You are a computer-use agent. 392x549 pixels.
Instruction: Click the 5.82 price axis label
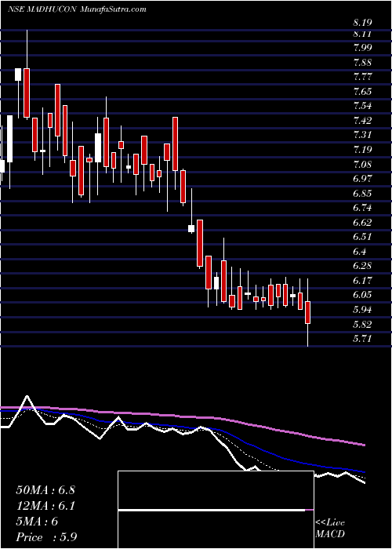(362, 325)
